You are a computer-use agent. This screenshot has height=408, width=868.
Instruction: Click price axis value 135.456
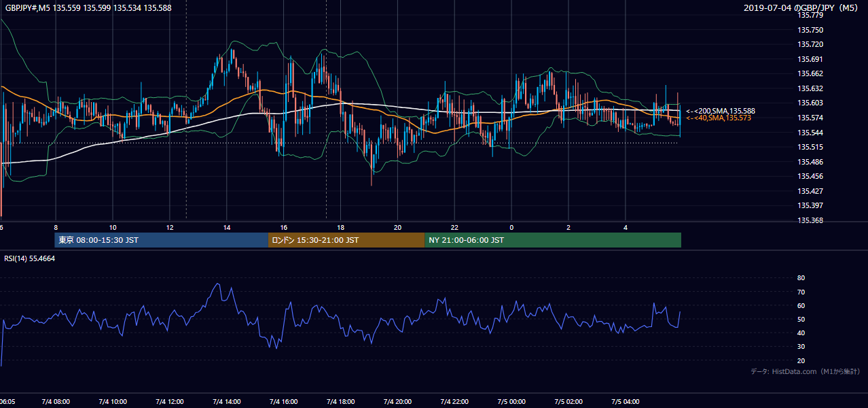tap(810, 176)
